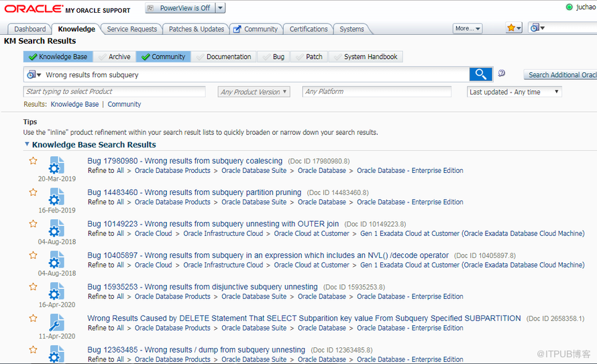Click the PowerView icon beside 'PowerView is Off'

[x=150, y=8]
